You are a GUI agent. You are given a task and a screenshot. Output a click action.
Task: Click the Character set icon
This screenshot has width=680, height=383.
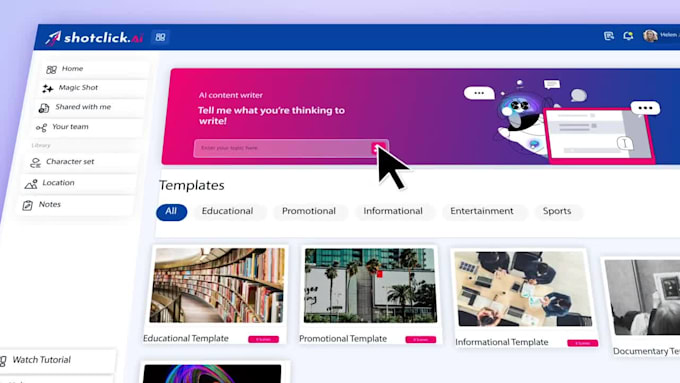(x=35, y=163)
